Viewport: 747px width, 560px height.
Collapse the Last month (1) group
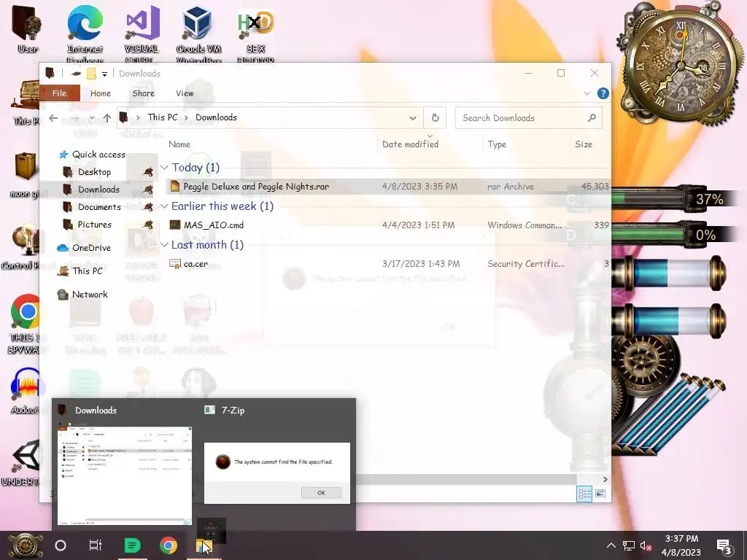coord(164,245)
